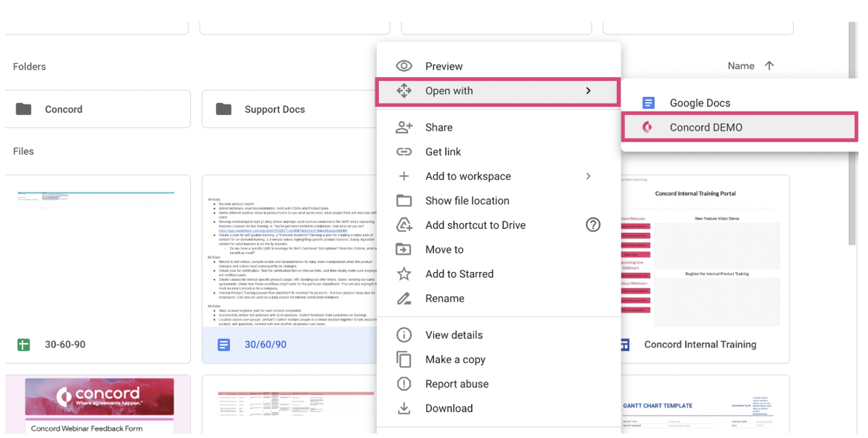Click the 30-60-90 file name
This screenshot has width=868, height=438.
(65, 345)
